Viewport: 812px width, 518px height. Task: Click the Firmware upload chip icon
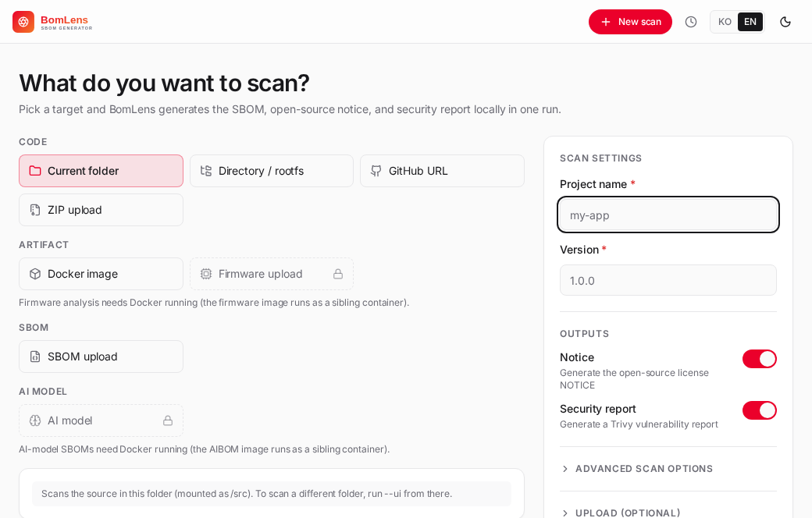pyautogui.click(x=206, y=274)
